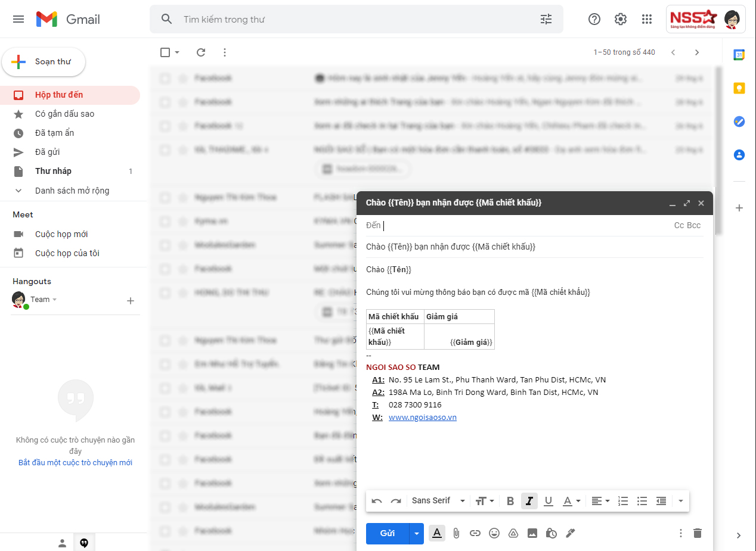Insert a link into the email body

pos(475,533)
